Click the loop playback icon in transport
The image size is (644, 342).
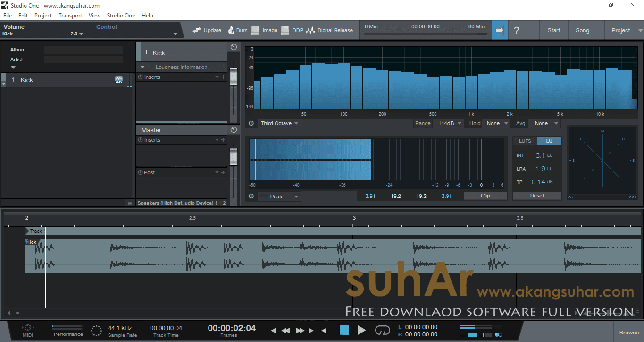click(x=383, y=330)
